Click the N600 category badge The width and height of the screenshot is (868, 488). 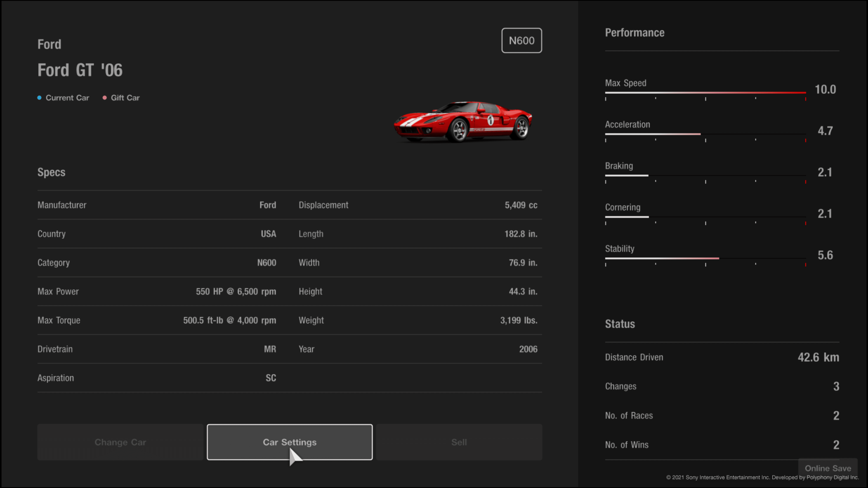[x=522, y=40]
